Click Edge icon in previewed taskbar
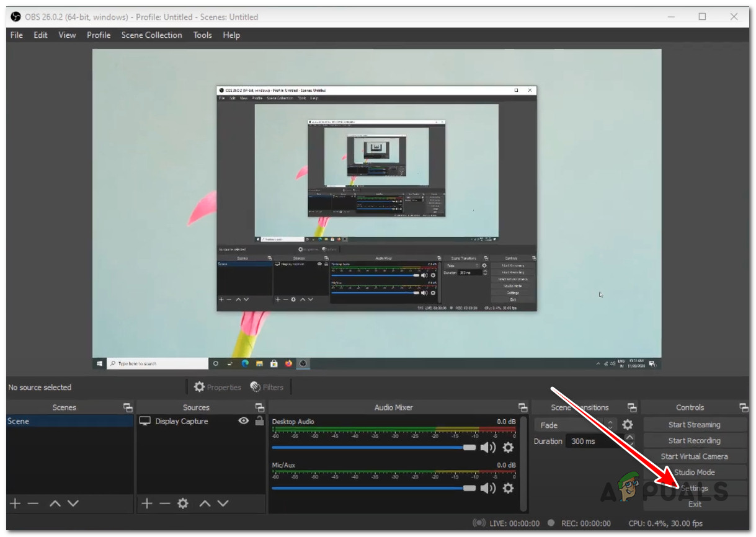 (x=245, y=363)
